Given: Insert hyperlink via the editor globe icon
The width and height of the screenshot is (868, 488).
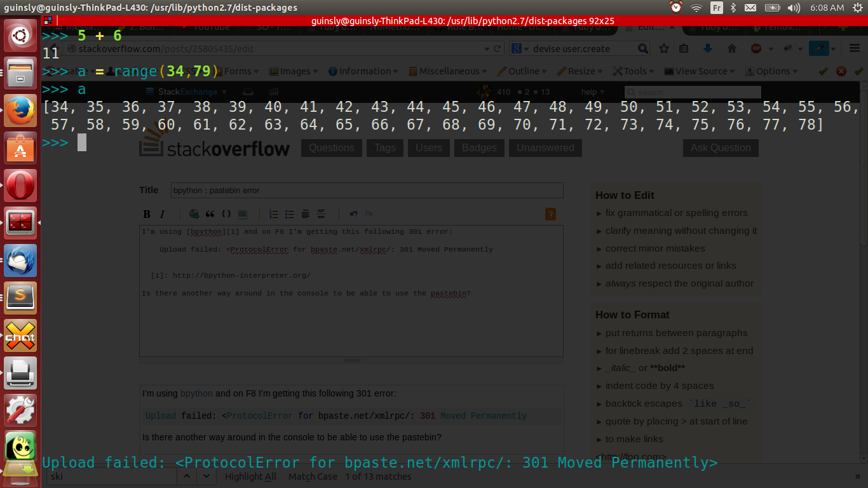Looking at the screenshot, I should point(194,214).
